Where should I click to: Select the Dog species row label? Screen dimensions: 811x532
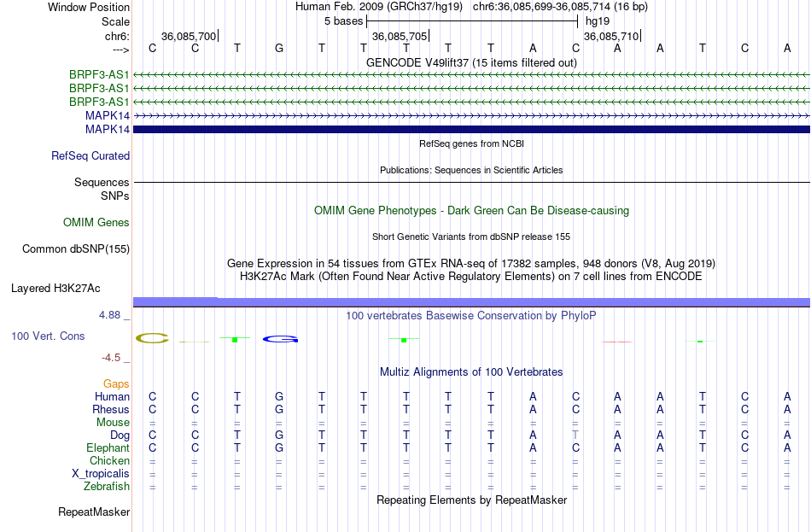click(x=120, y=436)
